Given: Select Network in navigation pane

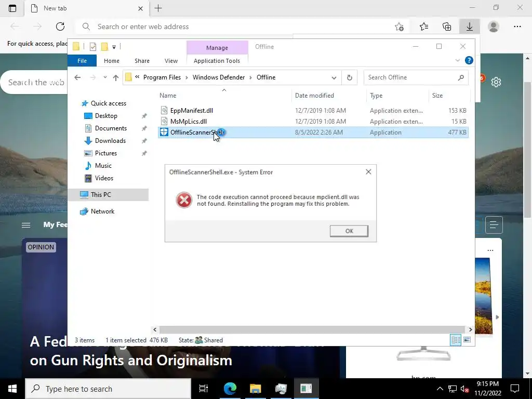Looking at the screenshot, I should [x=102, y=211].
